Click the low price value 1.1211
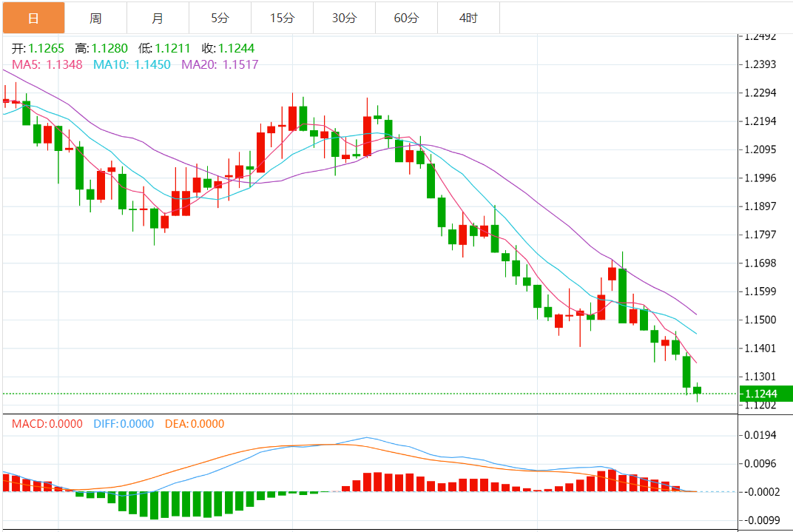The width and height of the screenshot is (793, 532). tap(172, 49)
